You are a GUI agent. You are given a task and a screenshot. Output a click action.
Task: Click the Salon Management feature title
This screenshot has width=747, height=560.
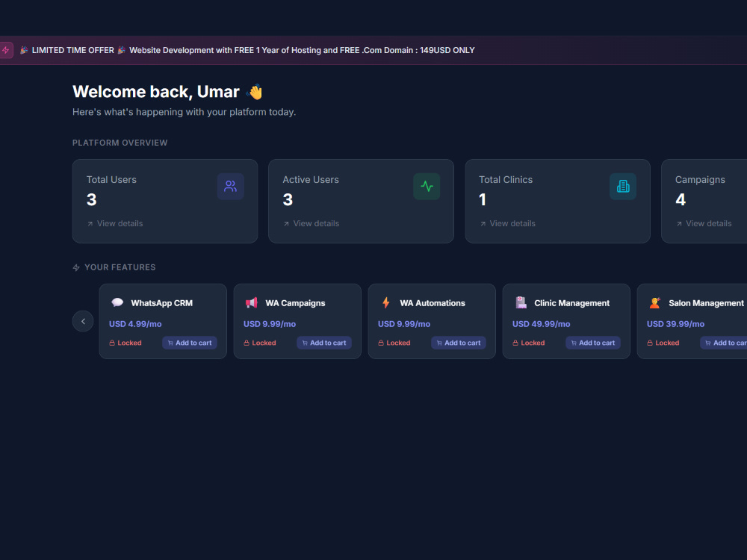(x=706, y=303)
